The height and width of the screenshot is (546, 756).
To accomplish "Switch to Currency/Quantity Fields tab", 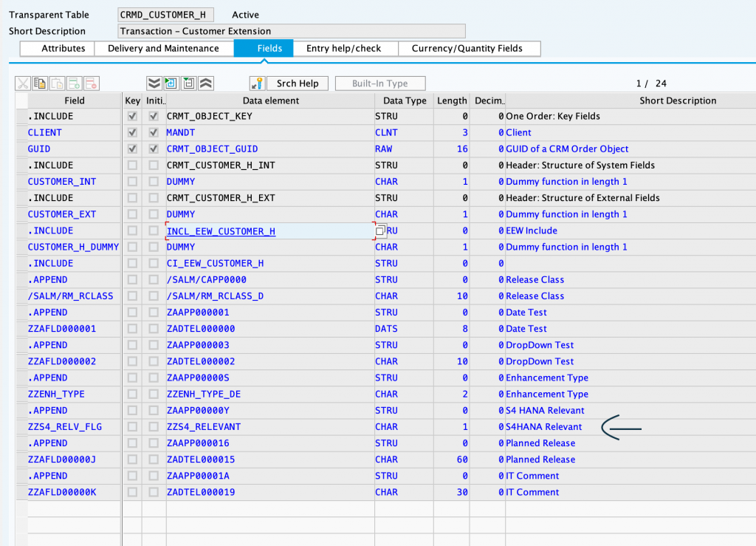I will tap(469, 48).
